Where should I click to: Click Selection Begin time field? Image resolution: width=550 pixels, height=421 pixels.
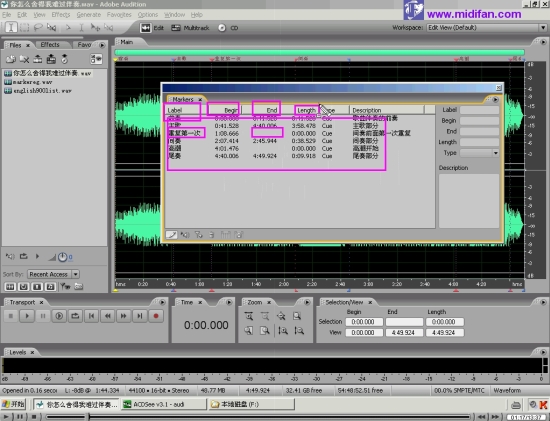[364, 322]
